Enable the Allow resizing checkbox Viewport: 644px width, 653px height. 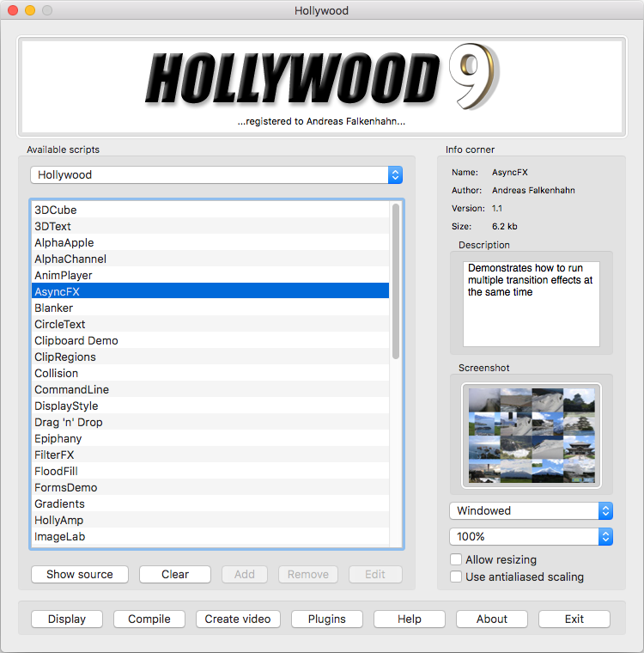456,559
